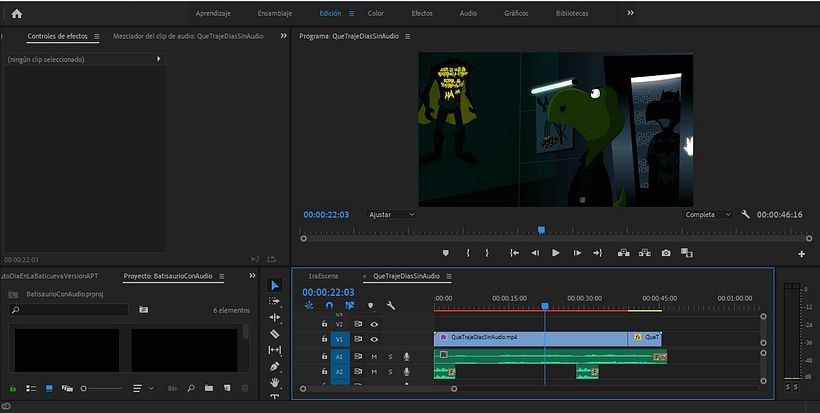Switch to the Audio workspace
The image size is (820, 413).
[468, 14]
